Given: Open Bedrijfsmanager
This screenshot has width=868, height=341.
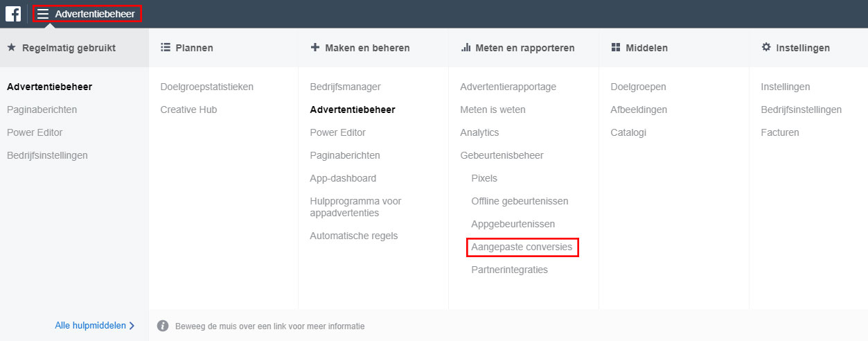Looking at the screenshot, I should 346,87.
